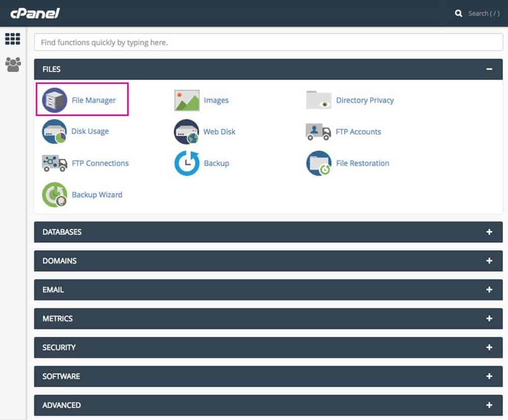The width and height of the screenshot is (508, 420).
Task: Expand the DATABASES section
Action: 489,232
